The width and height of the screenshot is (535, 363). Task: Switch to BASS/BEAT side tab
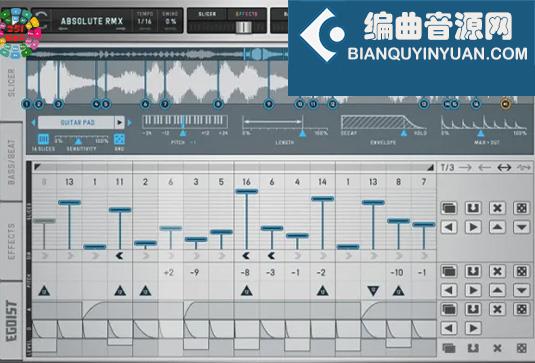pyautogui.click(x=11, y=162)
